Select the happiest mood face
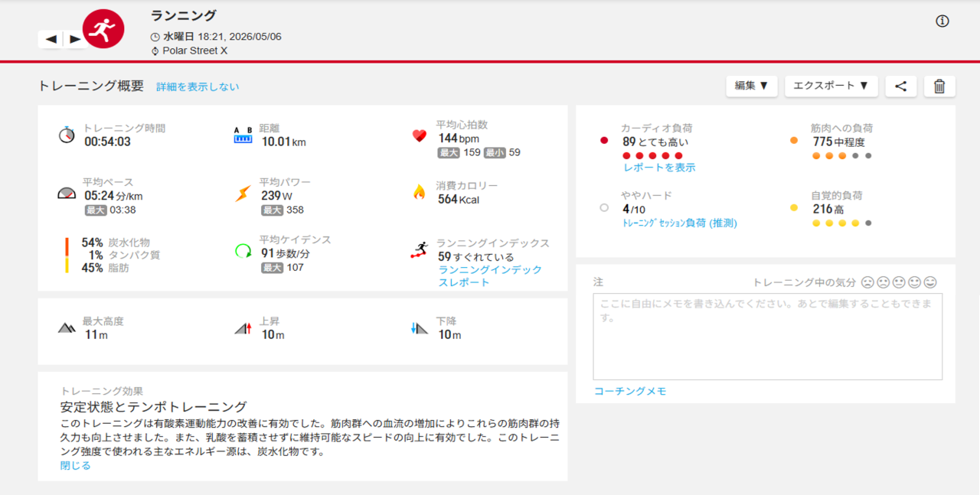Viewport: 980px width, 495px height. click(x=930, y=282)
